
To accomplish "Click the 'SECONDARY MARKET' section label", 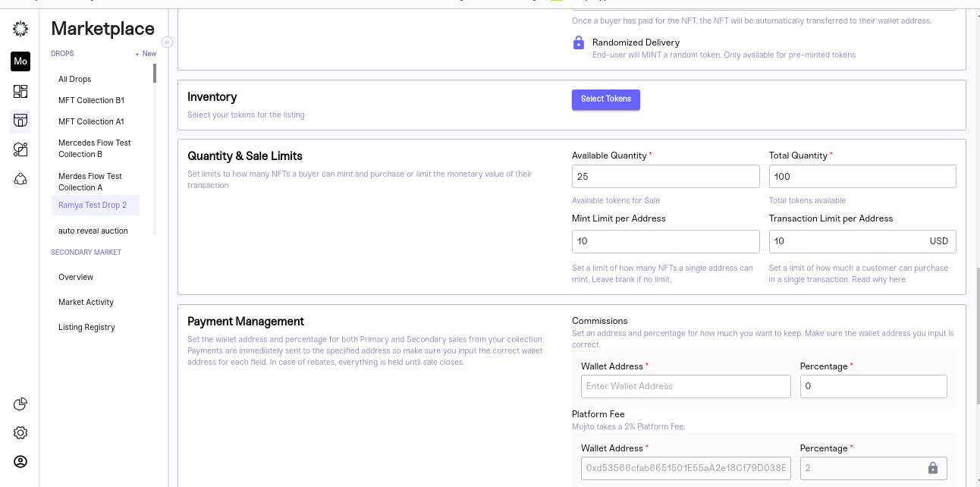I will click(x=86, y=252).
